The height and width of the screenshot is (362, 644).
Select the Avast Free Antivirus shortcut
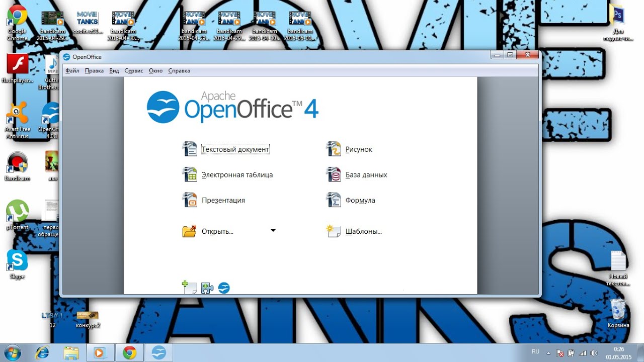pos(17,121)
